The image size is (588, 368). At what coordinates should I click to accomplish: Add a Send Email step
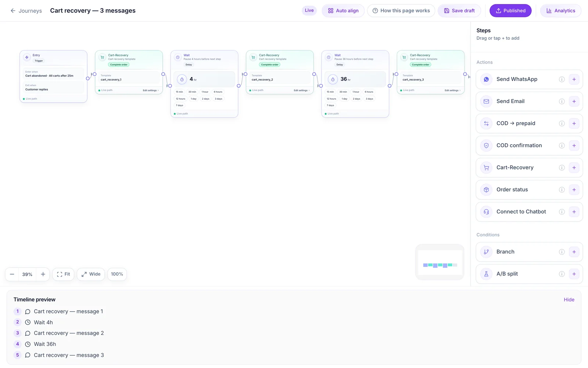(574, 101)
